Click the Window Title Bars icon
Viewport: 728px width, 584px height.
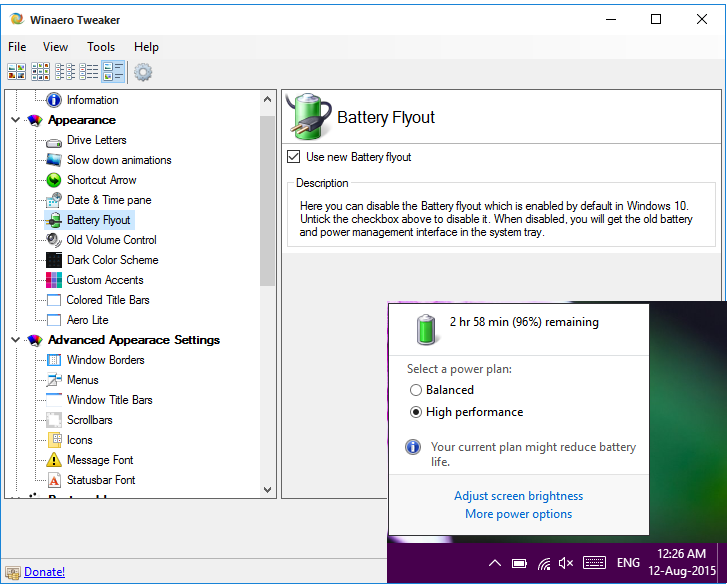pyautogui.click(x=54, y=400)
